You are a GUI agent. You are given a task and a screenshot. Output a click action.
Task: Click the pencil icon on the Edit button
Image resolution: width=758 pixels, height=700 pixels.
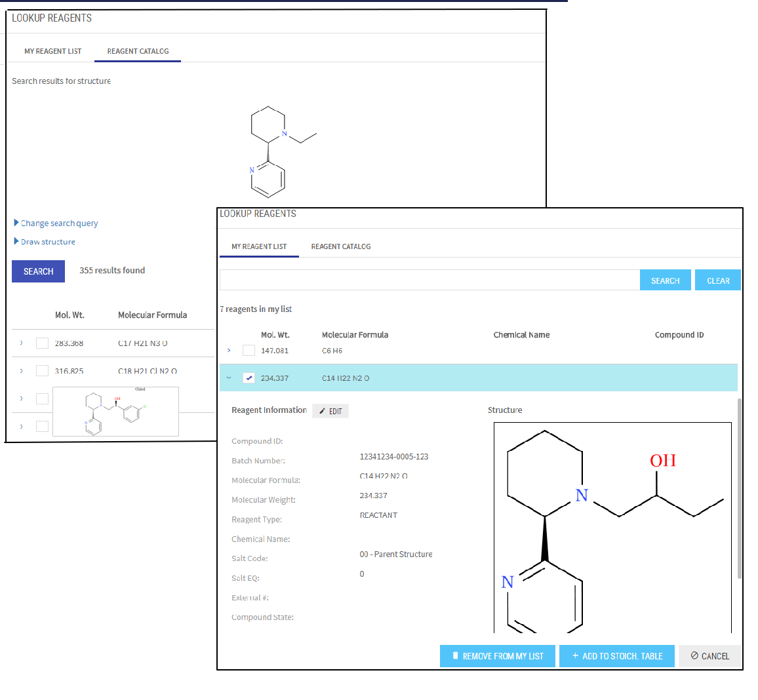(322, 411)
